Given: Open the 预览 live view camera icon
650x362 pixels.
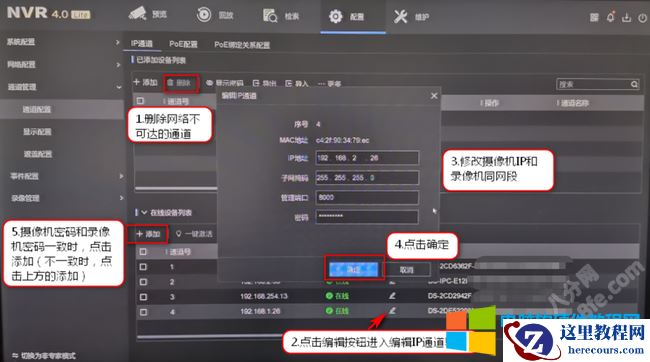Looking at the screenshot, I should (137, 14).
